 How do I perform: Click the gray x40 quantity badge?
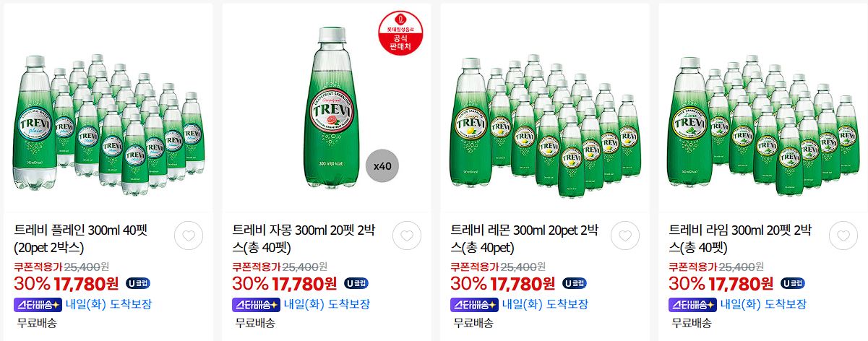(x=382, y=166)
